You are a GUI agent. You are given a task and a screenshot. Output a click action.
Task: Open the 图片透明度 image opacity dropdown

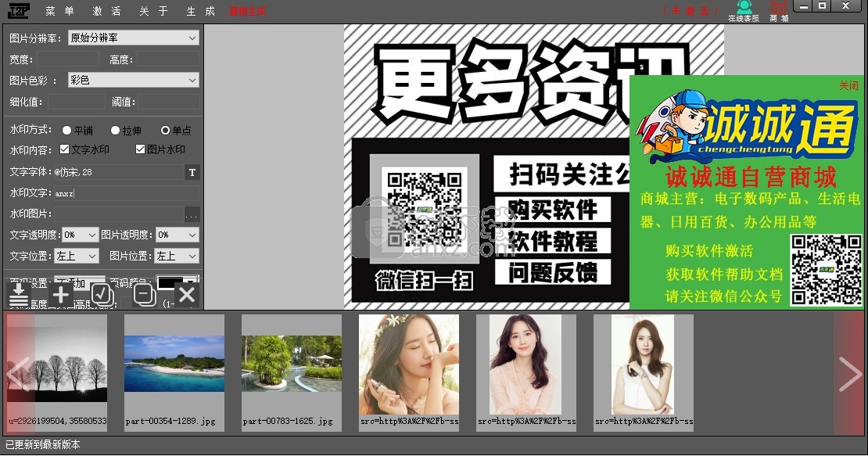177,235
